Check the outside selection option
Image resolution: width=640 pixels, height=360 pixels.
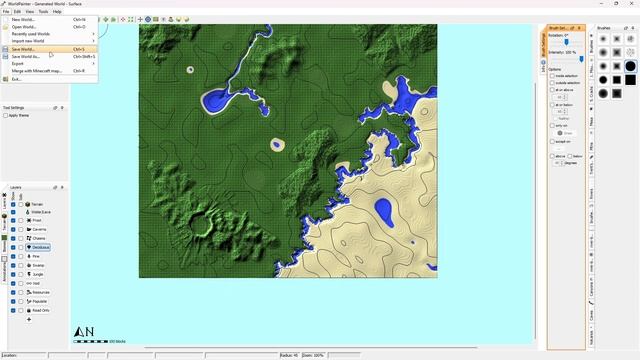pos(552,83)
